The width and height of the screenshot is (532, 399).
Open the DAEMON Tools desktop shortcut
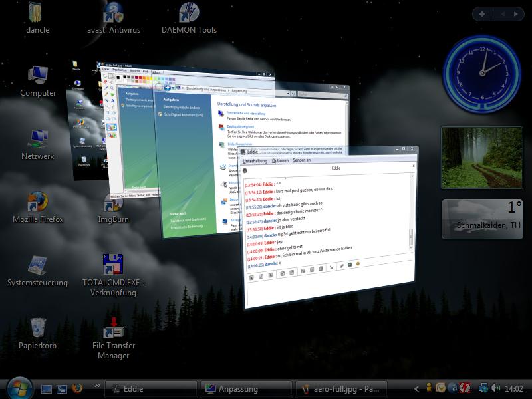point(189,13)
